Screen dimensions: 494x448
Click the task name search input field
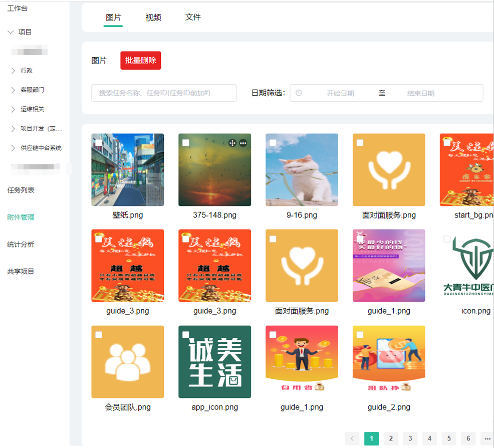(164, 93)
